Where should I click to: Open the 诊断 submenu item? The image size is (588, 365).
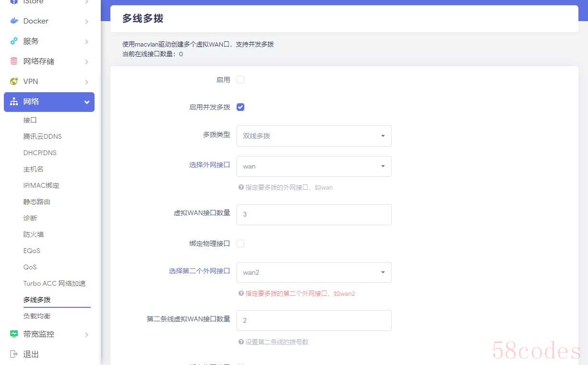[30, 218]
